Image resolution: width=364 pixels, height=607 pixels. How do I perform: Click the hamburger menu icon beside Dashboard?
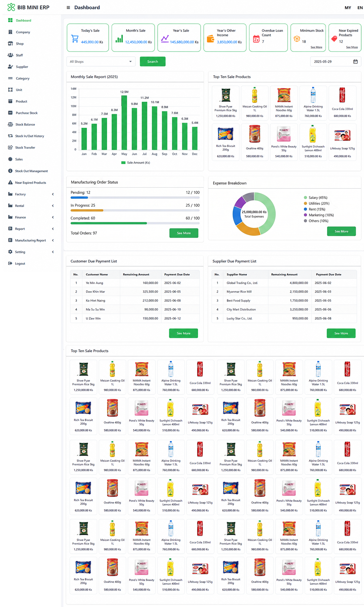tap(68, 8)
